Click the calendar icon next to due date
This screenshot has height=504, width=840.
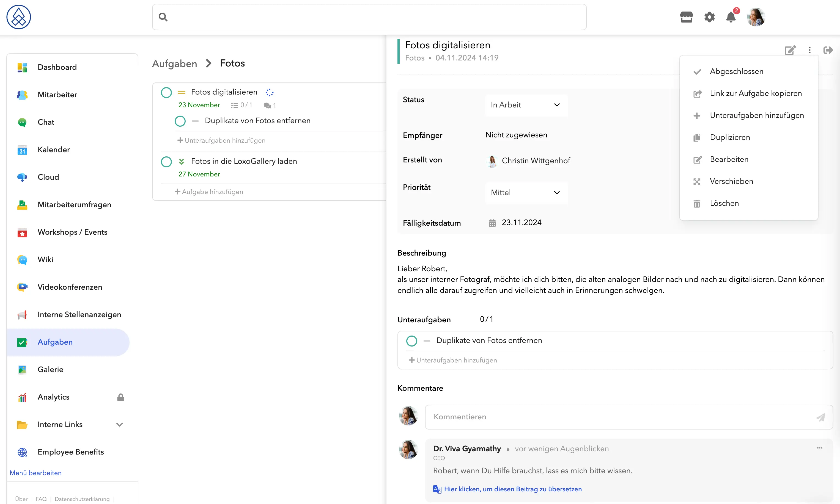point(492,223)
